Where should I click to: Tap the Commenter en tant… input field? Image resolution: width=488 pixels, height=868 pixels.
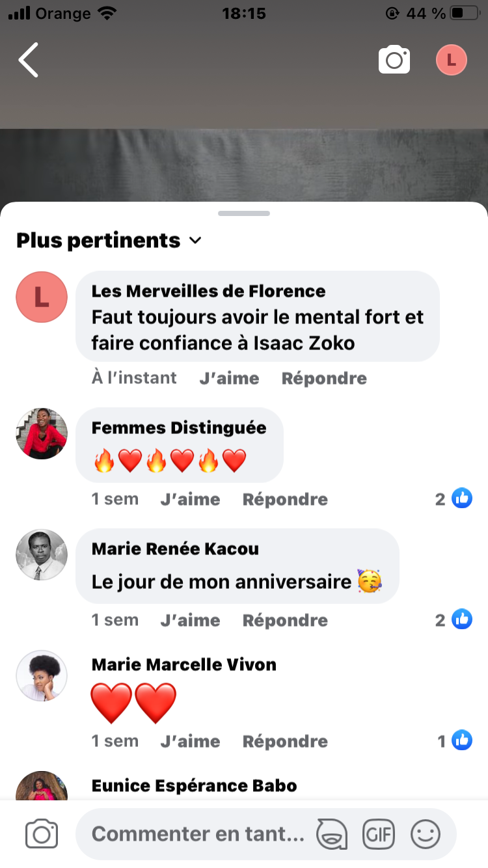[198, 834]
